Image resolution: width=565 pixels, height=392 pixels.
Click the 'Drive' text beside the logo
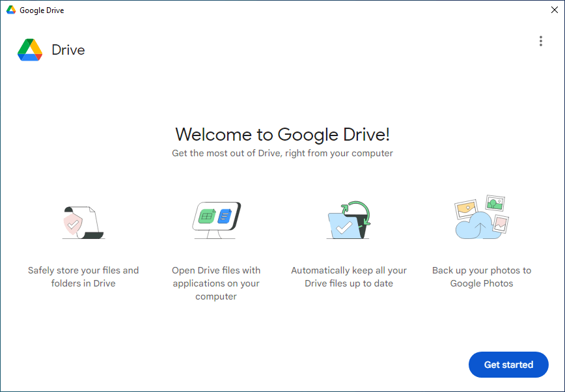(68, 50)
